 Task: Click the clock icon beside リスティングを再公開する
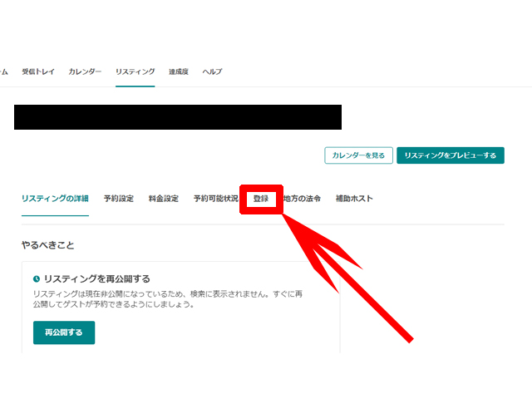pyautogui.click(x=37, y=279)
